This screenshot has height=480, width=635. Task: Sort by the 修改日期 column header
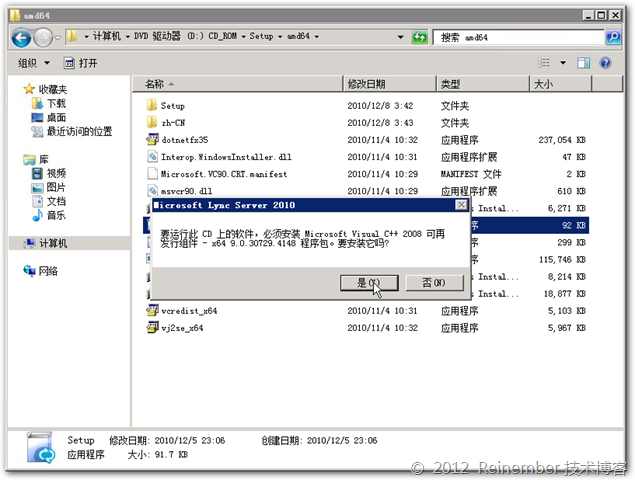[390, 84]
